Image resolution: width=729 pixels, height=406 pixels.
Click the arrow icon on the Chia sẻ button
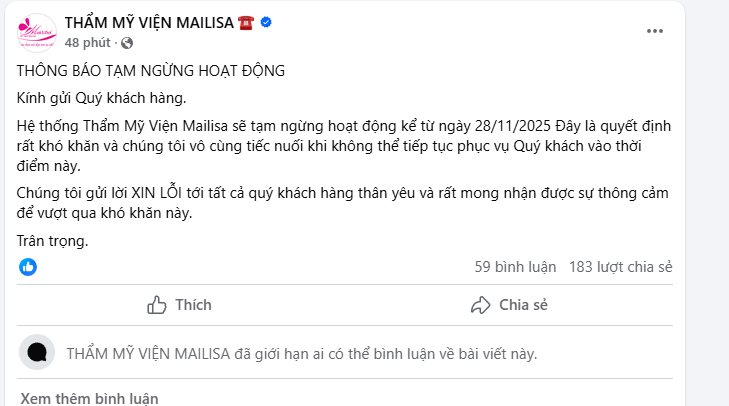[x=480, y=305]
